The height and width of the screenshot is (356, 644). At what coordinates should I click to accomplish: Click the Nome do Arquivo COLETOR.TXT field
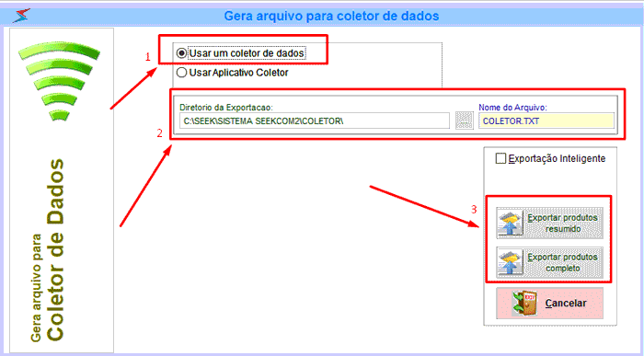(x=546, y=121)
